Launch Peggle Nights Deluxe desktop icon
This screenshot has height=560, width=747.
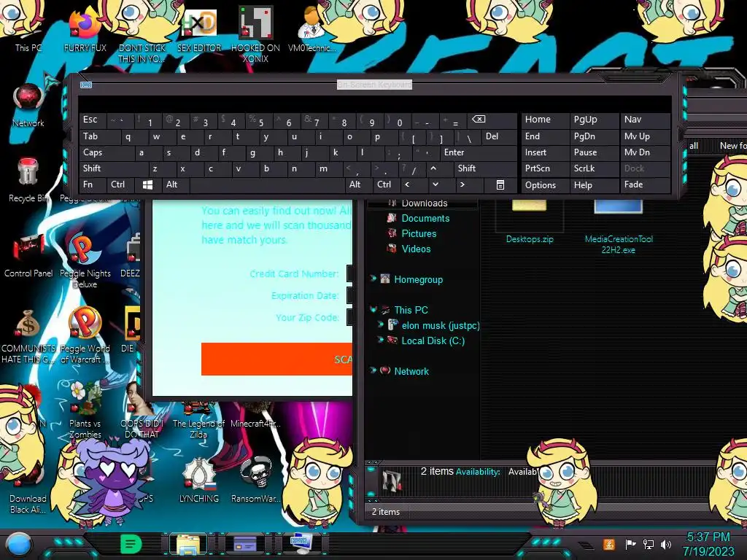pos(85,260)
